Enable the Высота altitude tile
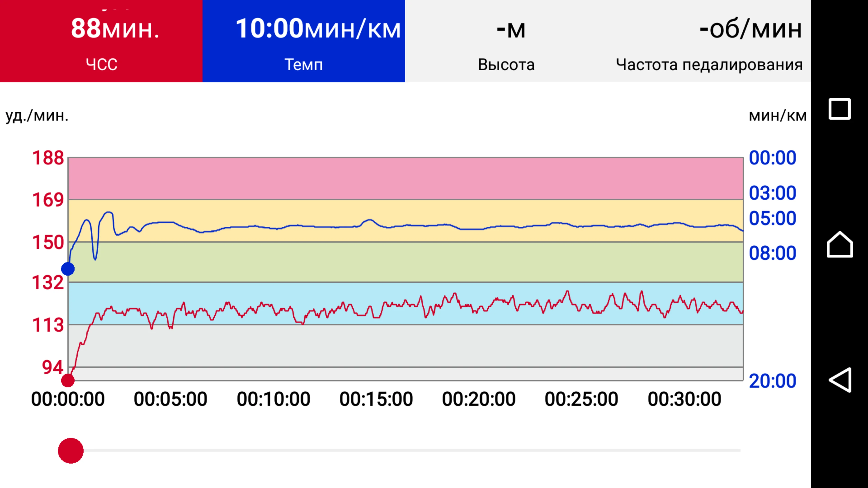 (506, 41)
